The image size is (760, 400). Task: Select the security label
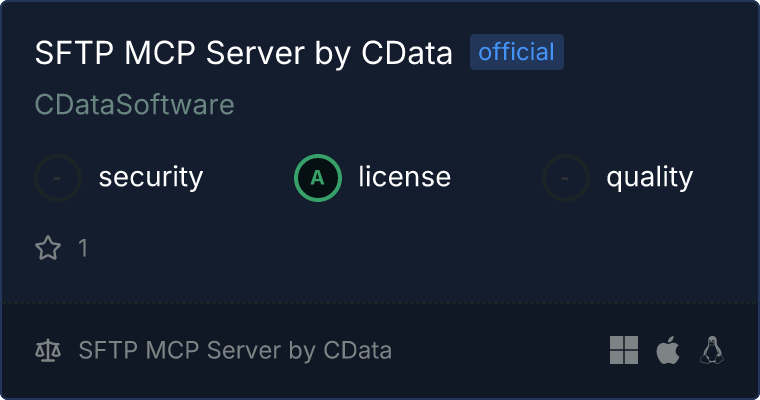(x=151, y=177)
